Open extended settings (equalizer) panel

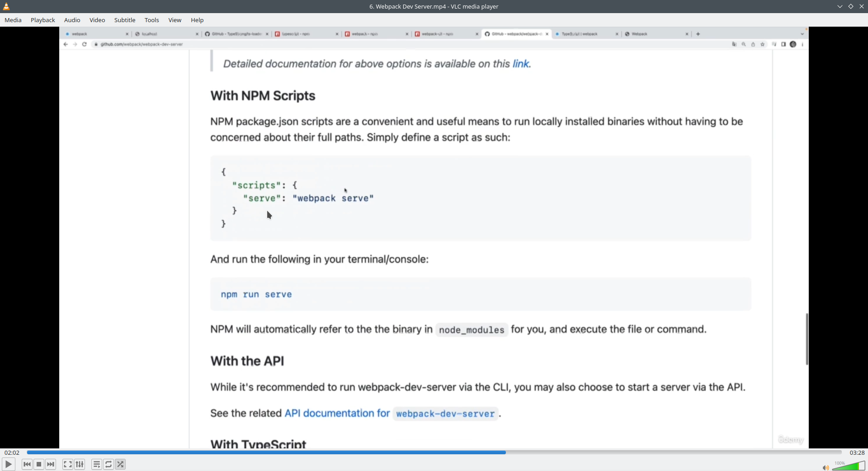coord(80,464)
